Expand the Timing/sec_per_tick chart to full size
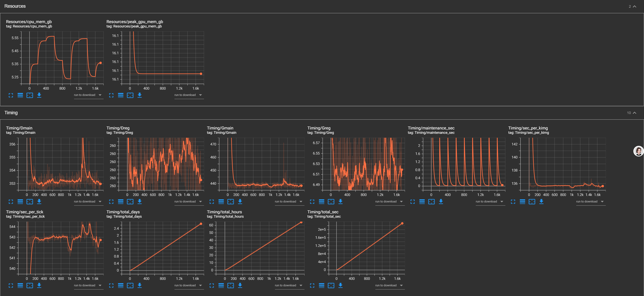 (x=11, y=286)
